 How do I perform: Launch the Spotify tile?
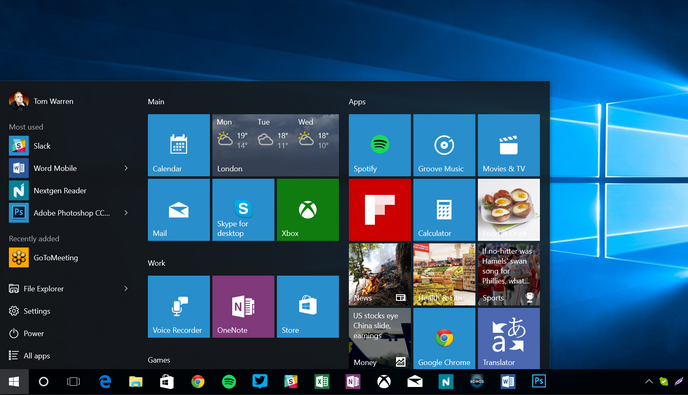(x=380, y=145)
